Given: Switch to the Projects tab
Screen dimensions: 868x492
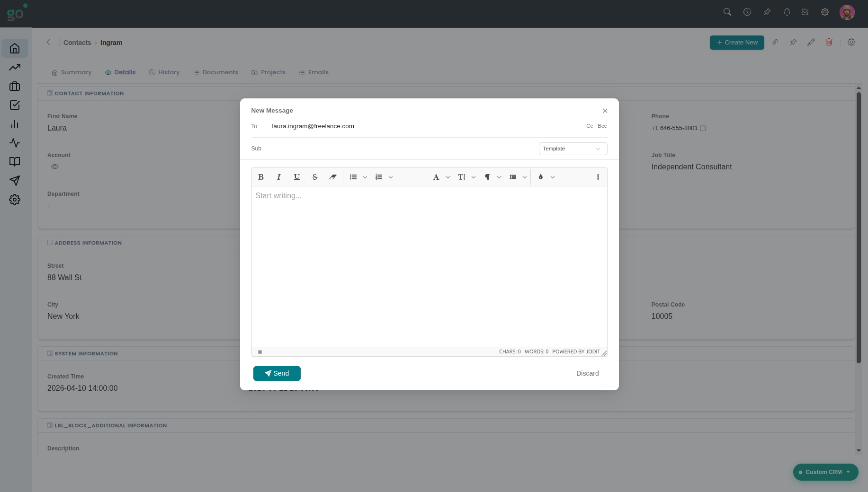Looking at the screenshot, I should click(268, 72).
